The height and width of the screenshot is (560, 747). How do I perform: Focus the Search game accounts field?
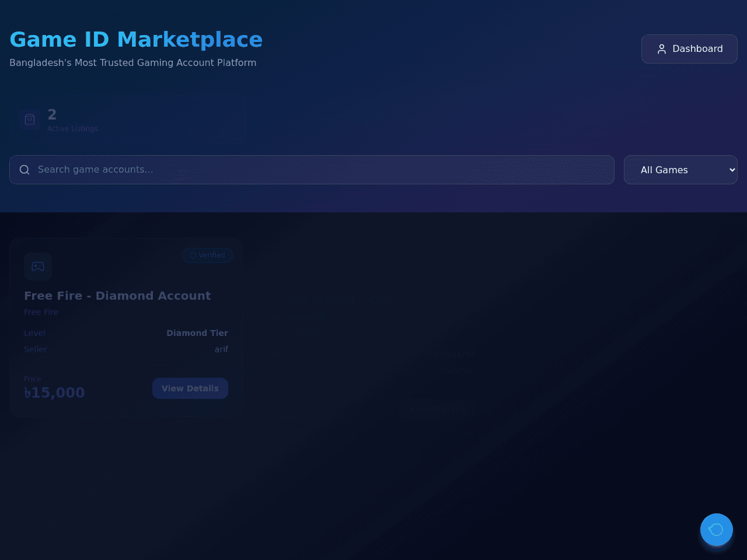[312, 170]
